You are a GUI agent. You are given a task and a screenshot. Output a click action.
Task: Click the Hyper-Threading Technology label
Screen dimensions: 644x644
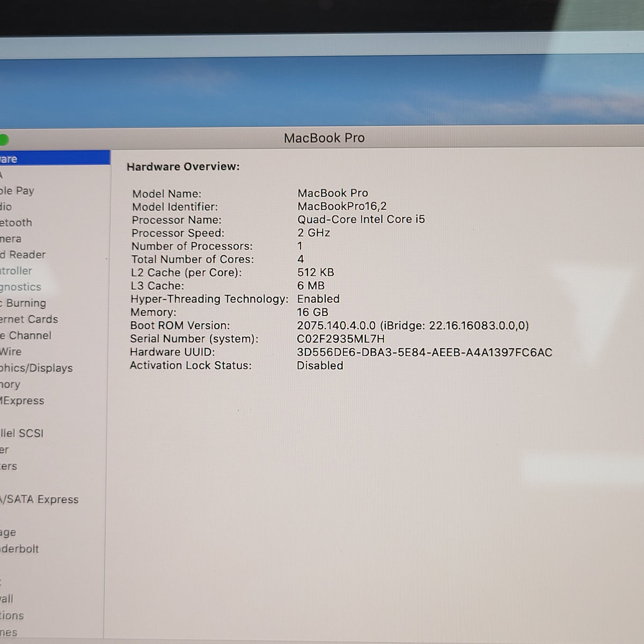click(x=209, y=299)
